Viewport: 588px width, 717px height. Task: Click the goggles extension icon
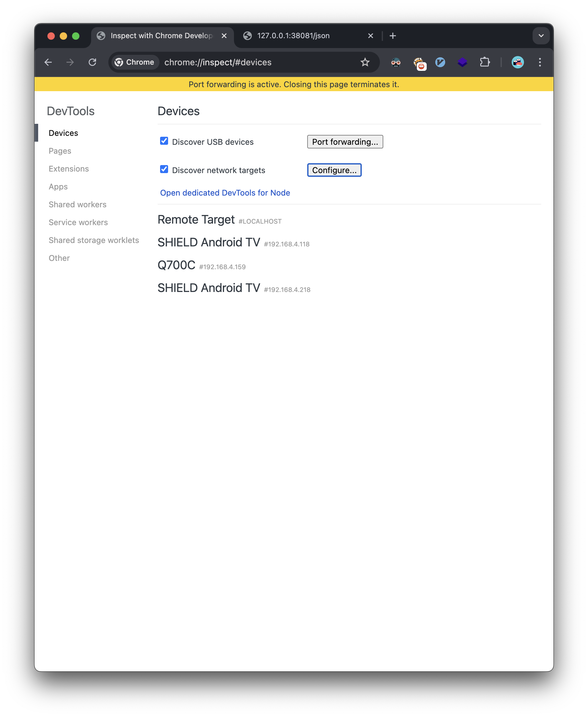pos(396,62)
